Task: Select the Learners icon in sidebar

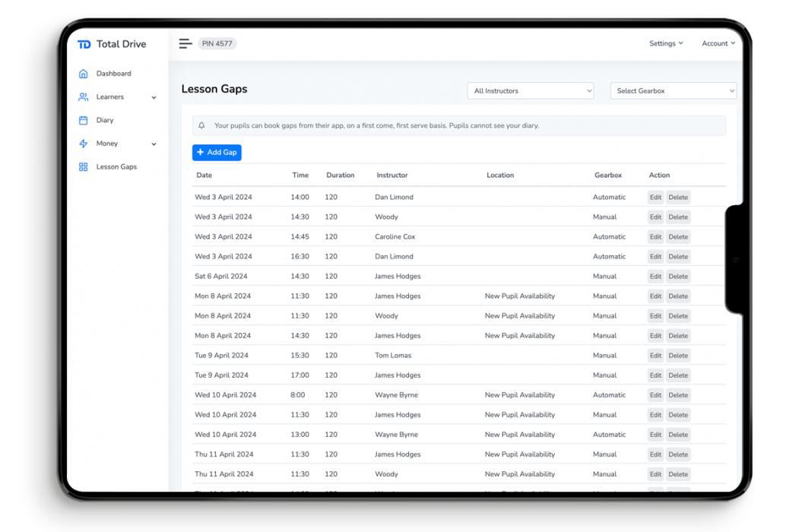Action: tap(83, 97)
